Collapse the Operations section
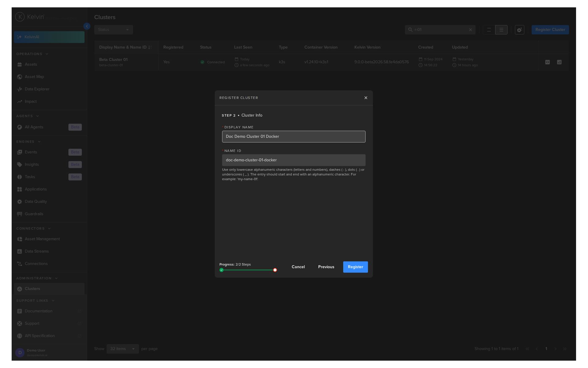The height and width of the screenshot is (368, 588). point(47,54)
